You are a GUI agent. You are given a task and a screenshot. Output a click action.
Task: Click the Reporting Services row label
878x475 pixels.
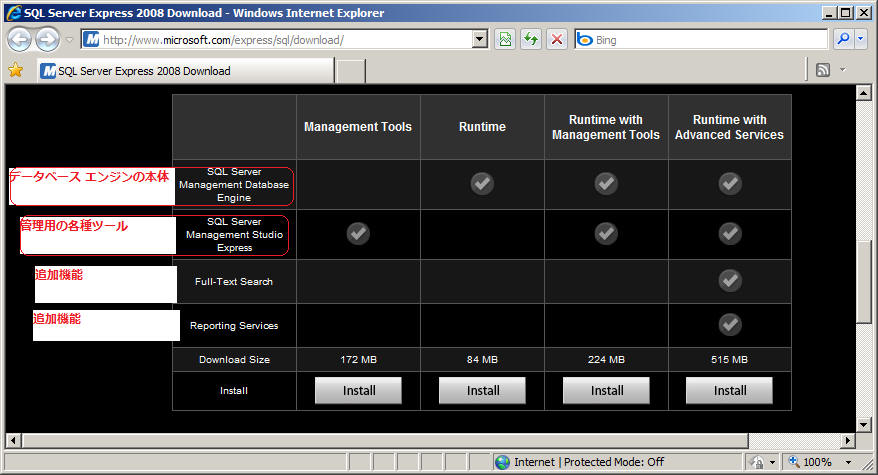tap(234, 325)
